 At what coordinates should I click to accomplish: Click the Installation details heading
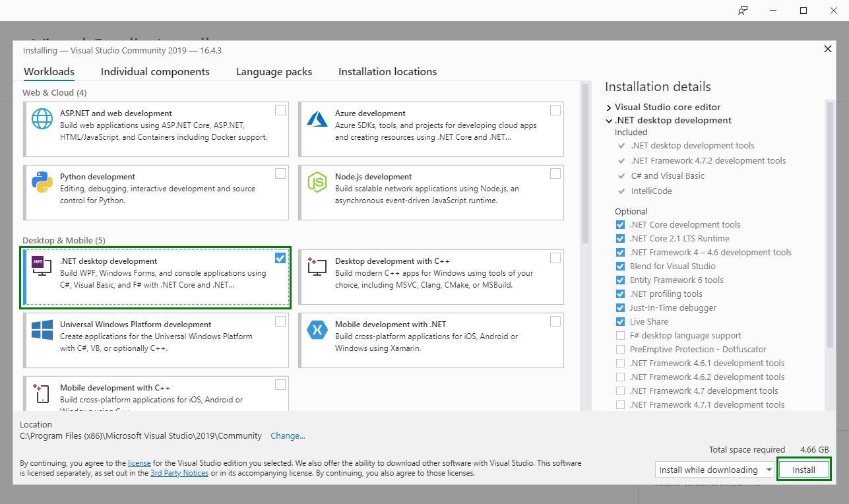point(658,87)
